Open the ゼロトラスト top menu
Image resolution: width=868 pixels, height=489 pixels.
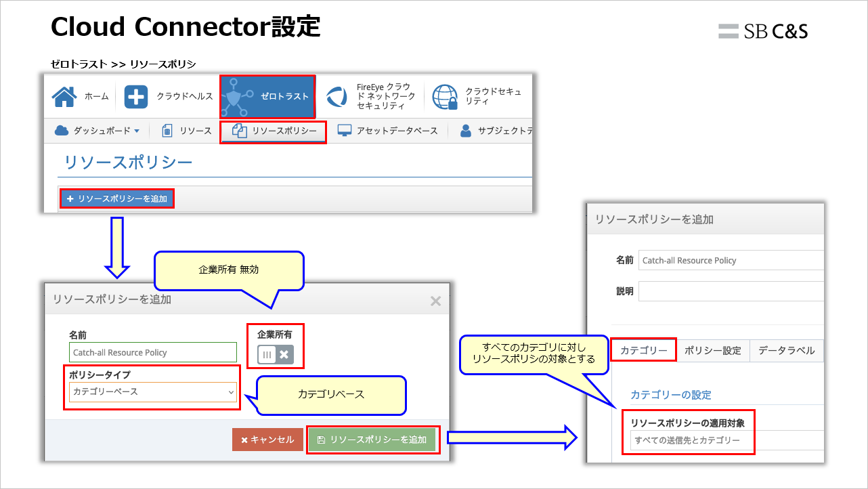(x=268, y=96)
